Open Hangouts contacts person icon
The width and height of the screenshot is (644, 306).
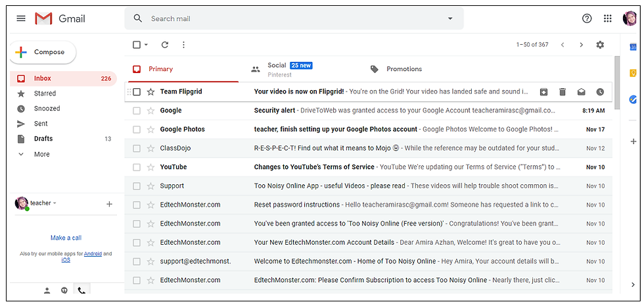tap(47, 290)
